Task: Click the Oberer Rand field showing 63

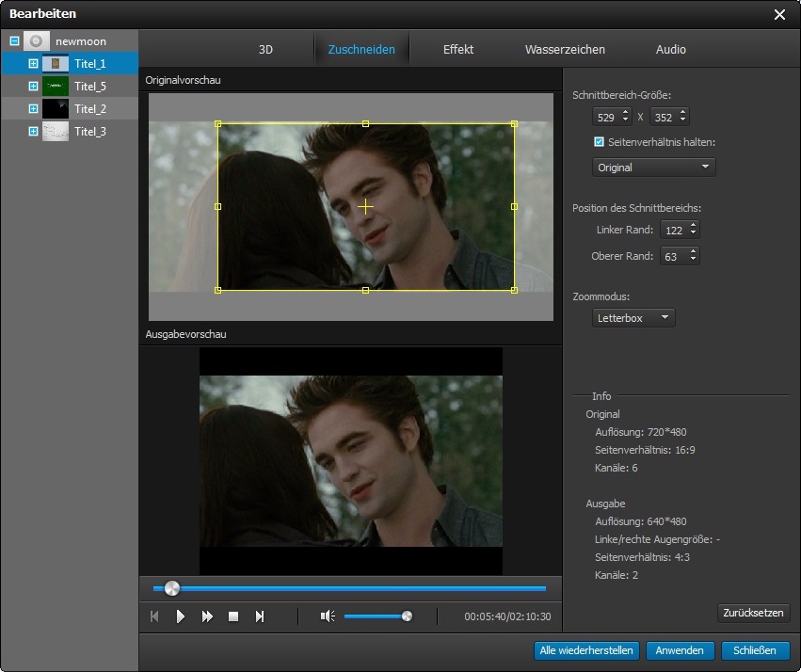Action: pyautogui.click(x=675, y=256)
